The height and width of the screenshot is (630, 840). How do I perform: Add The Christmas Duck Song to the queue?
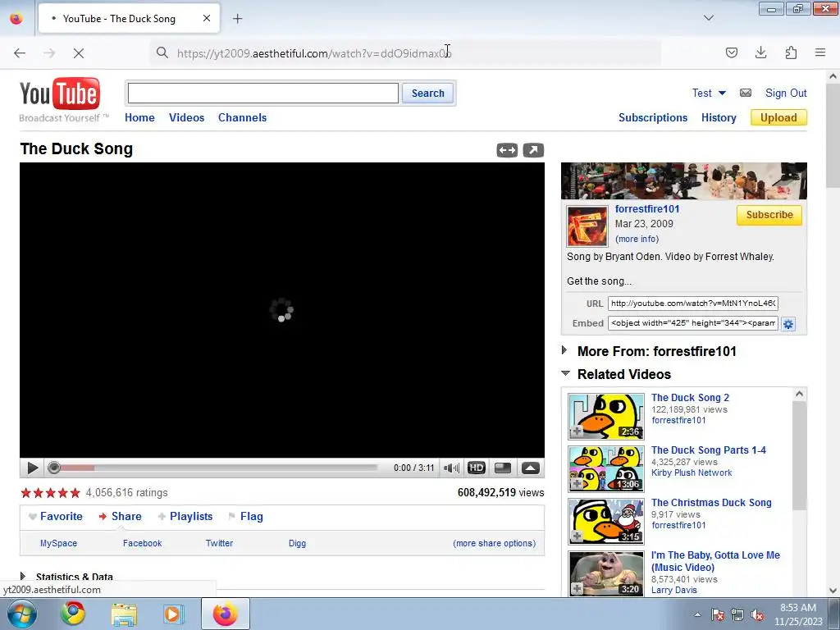(x=577, y=536)
